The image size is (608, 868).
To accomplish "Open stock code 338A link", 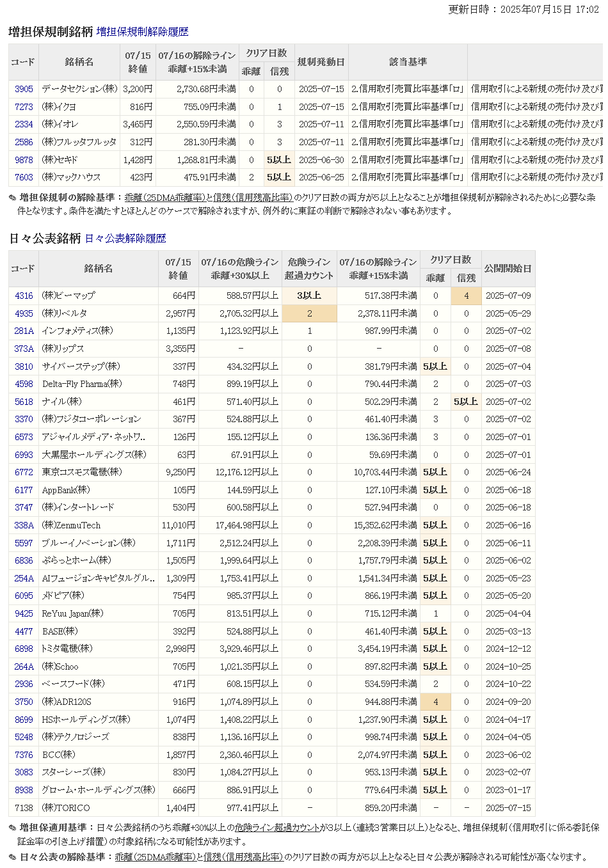I will pyautogui.click(x=24, y=525).
